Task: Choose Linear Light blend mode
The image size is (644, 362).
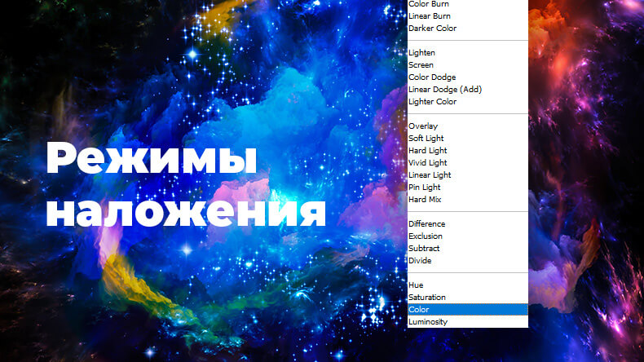Action: point(467,175)
